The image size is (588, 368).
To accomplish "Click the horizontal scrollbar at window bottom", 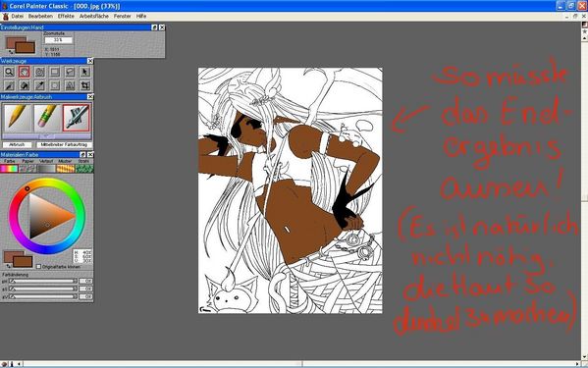I will [x=298, y=363].
